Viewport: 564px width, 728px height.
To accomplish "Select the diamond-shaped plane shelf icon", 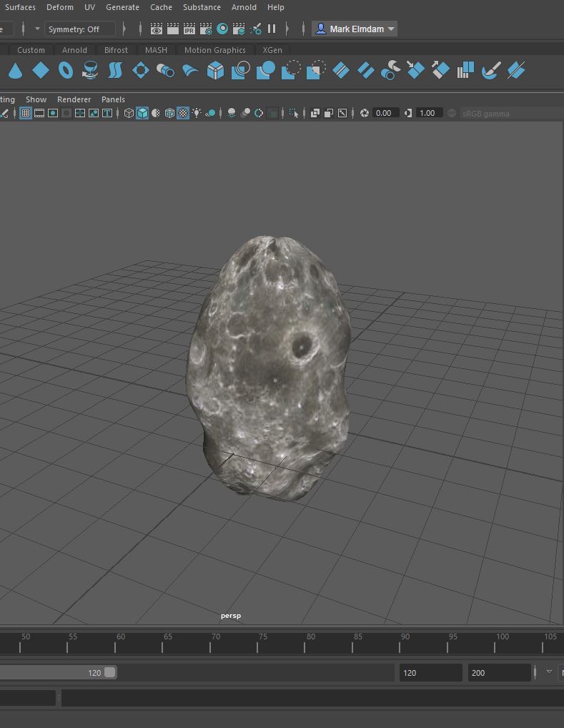I will (41, 70).
